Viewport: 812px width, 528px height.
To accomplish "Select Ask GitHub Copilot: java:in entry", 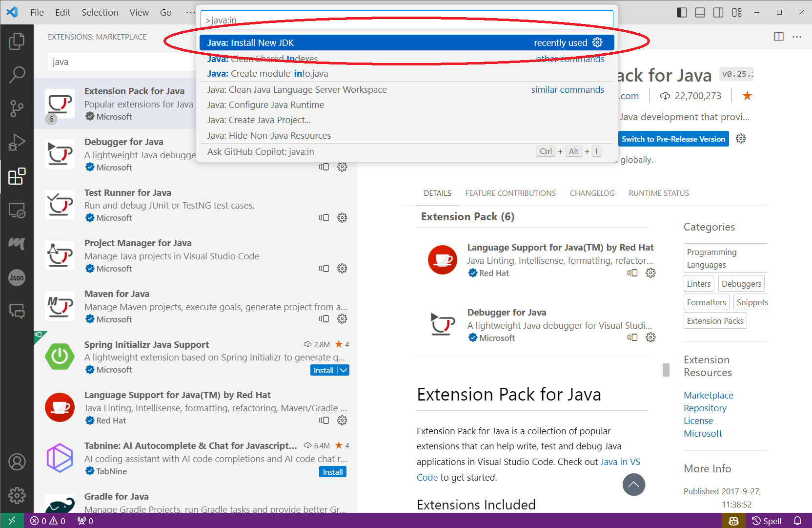I will 407,151.
